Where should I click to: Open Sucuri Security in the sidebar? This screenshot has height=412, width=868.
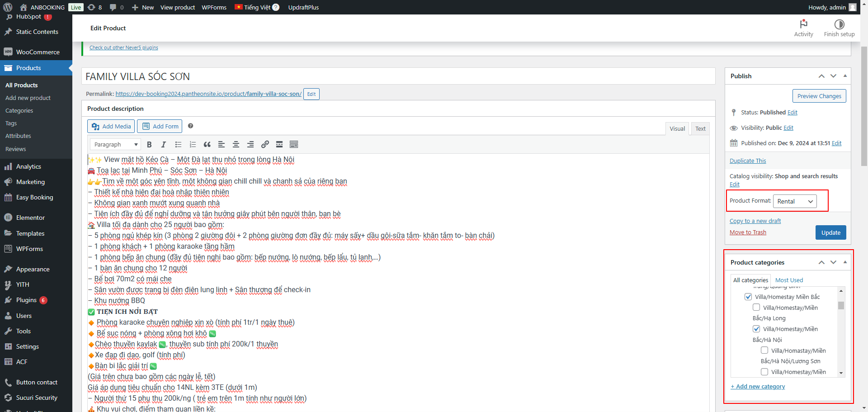pos(36,398)
